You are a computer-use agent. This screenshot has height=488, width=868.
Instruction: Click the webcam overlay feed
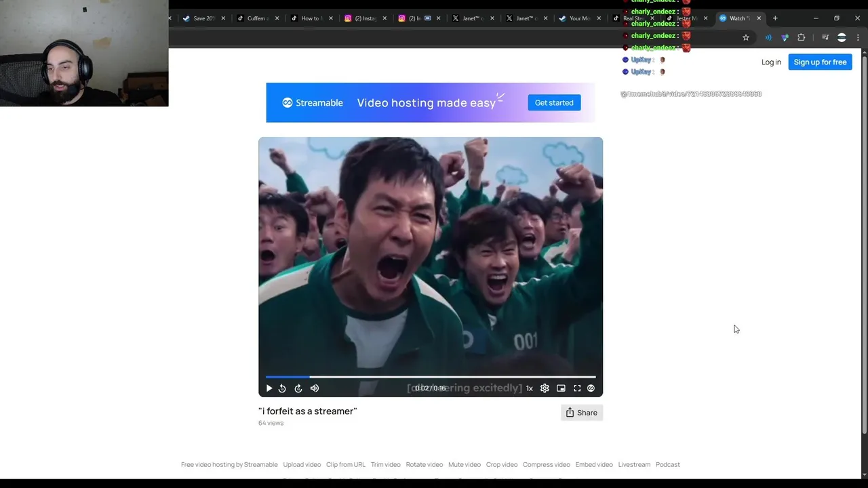pos(84,53)
